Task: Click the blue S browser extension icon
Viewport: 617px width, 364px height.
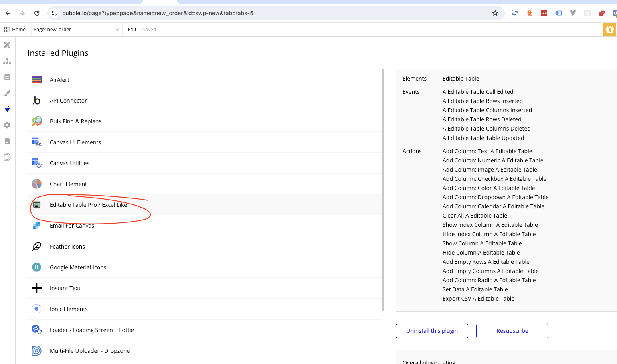Action: coord(515,13)
